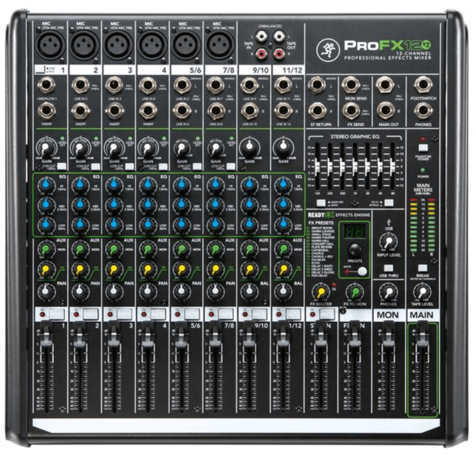Click the channel 1 XLR mic input
Viewport: 476px width, 454px height.
pyautogui.click(x=50, y=45)
